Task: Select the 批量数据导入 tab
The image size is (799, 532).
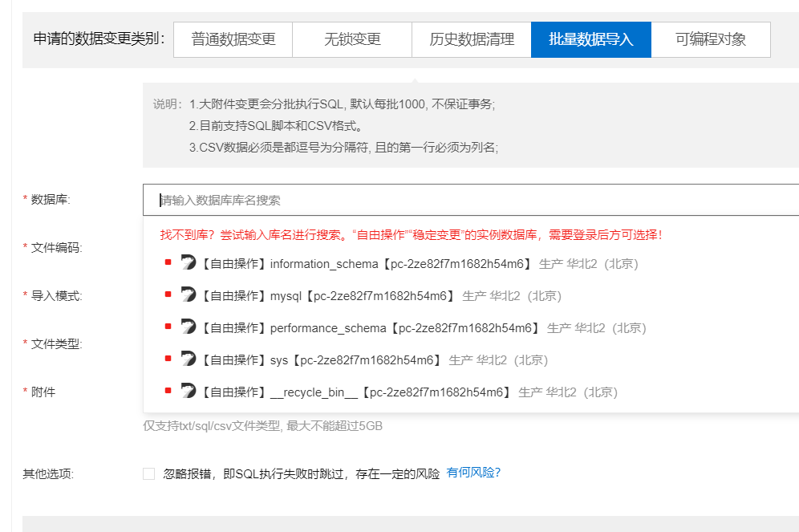Action: point(590,39)
